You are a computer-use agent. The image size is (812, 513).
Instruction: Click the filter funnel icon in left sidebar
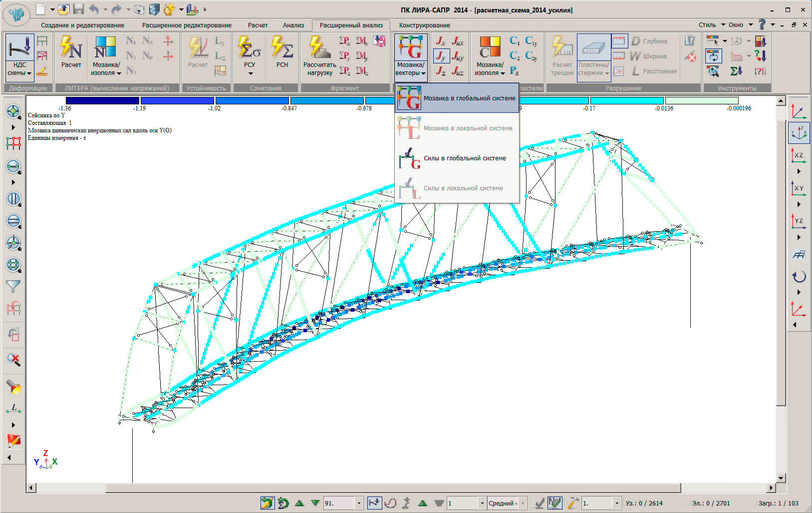click(x=13, y=286)
